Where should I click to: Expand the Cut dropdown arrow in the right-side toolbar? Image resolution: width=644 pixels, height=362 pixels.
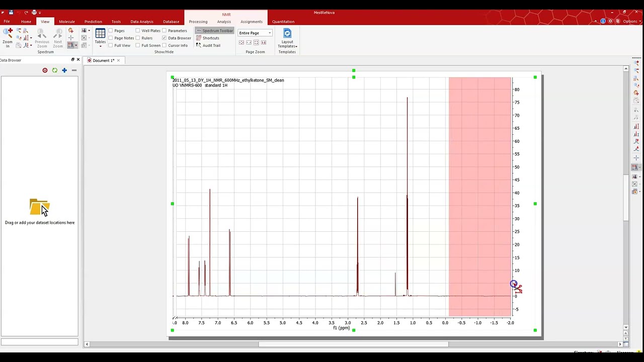pos(639,167)
